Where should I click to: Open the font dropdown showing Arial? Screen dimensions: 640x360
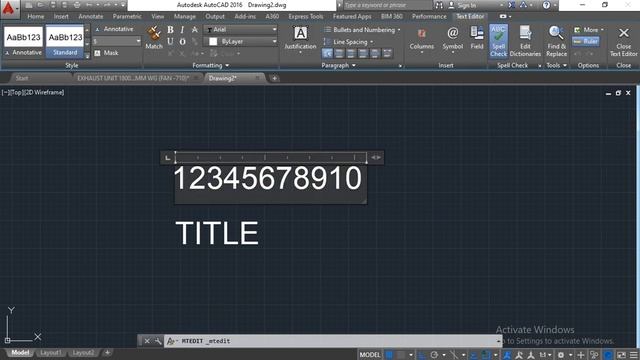point(241,29)
